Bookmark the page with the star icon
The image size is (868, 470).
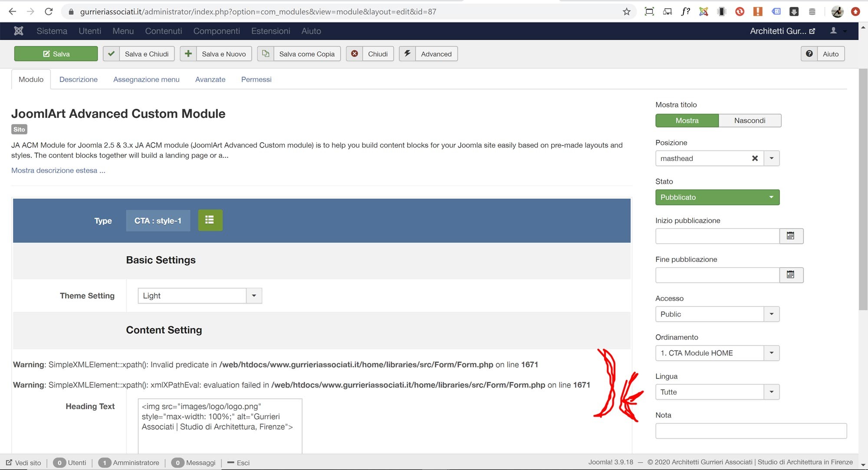626,12
